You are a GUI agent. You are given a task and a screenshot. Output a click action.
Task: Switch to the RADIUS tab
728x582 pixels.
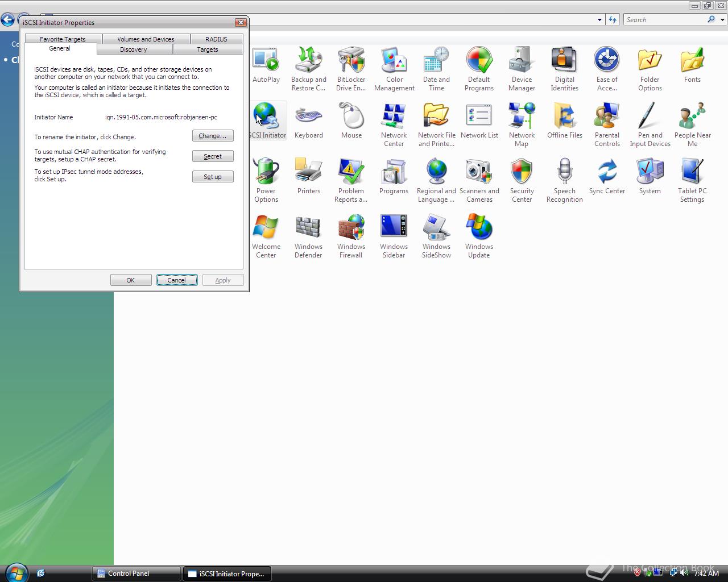[216, 39]
